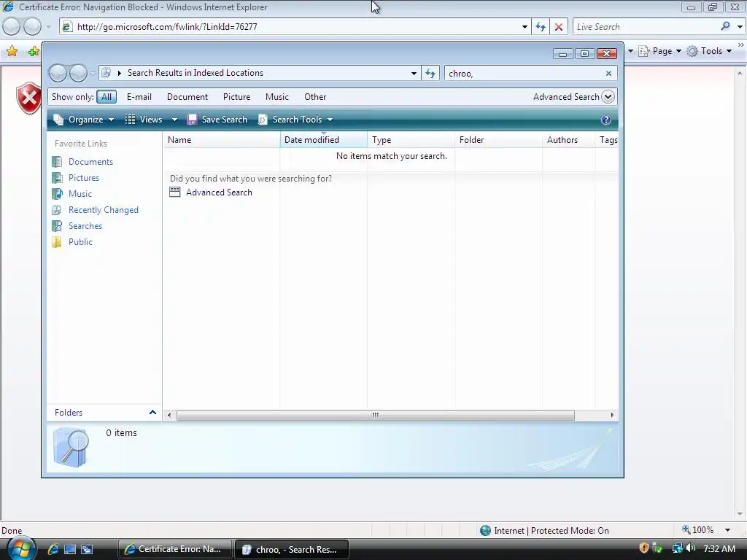Click the Internet Explorer URL address field
747x560 pixels.
[x=295, y=27]
